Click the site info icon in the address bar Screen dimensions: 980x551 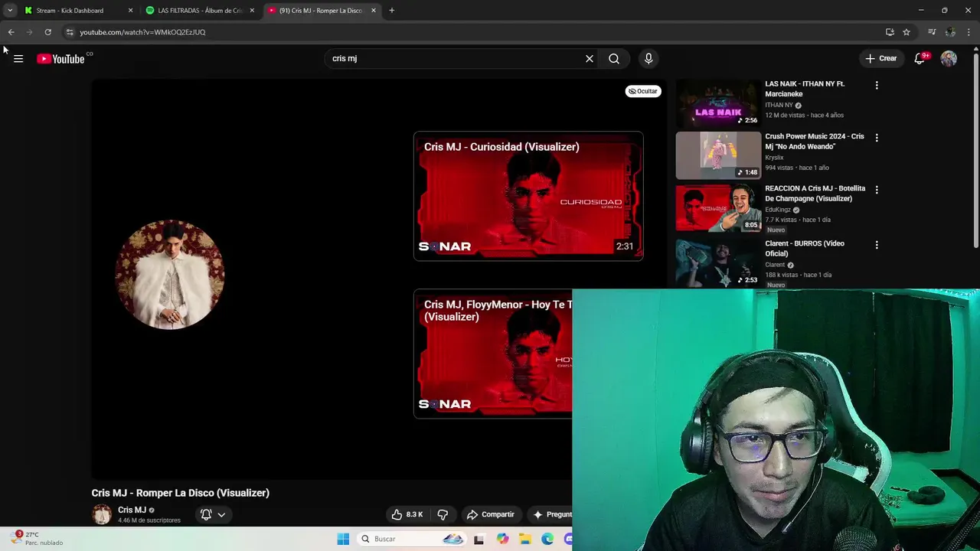click(x=70, y=32)
